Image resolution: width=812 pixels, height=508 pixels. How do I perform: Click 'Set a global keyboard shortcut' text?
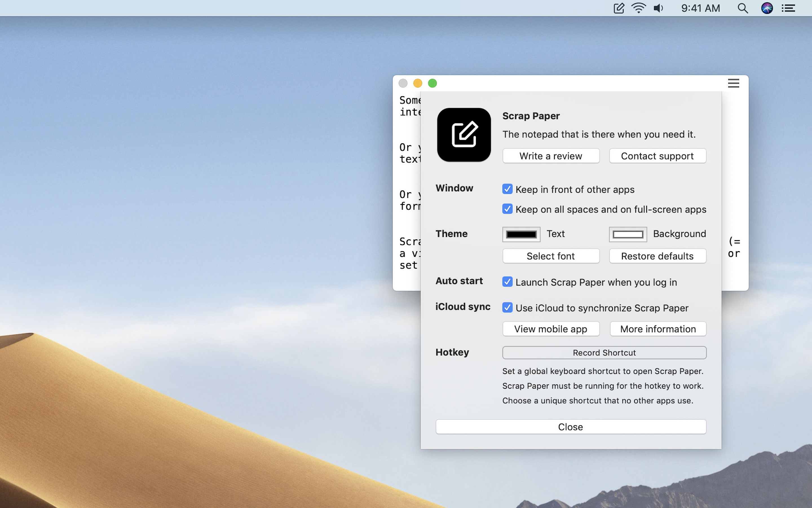(603, 371)
